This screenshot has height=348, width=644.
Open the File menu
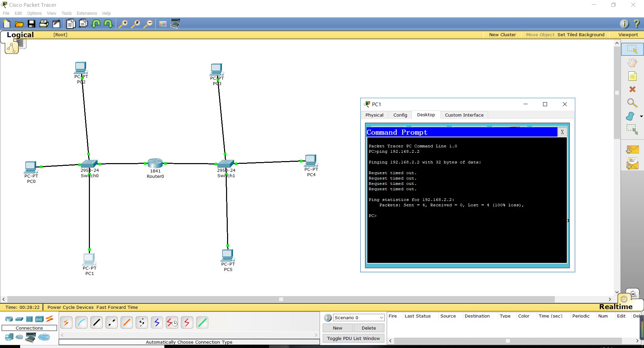[x=6, y=13]
